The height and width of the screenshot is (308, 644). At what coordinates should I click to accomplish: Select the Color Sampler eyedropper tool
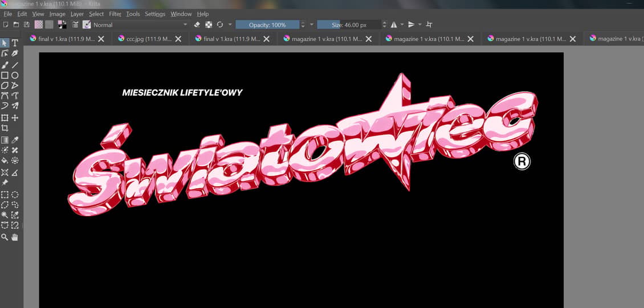(15, 140)
